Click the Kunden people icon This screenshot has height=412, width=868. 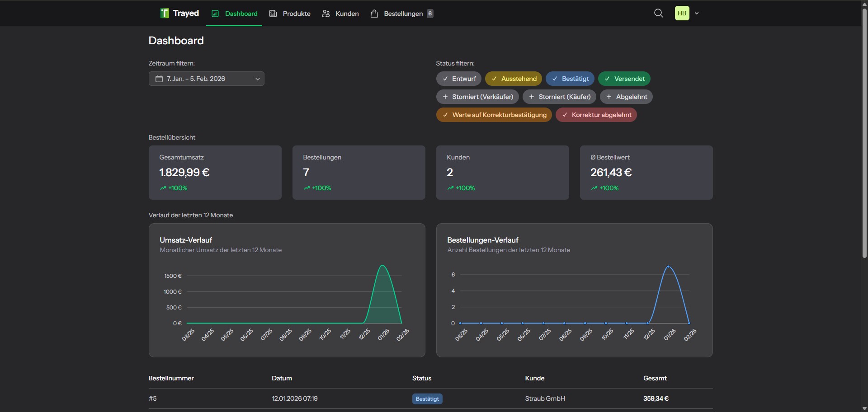[325, 14]
